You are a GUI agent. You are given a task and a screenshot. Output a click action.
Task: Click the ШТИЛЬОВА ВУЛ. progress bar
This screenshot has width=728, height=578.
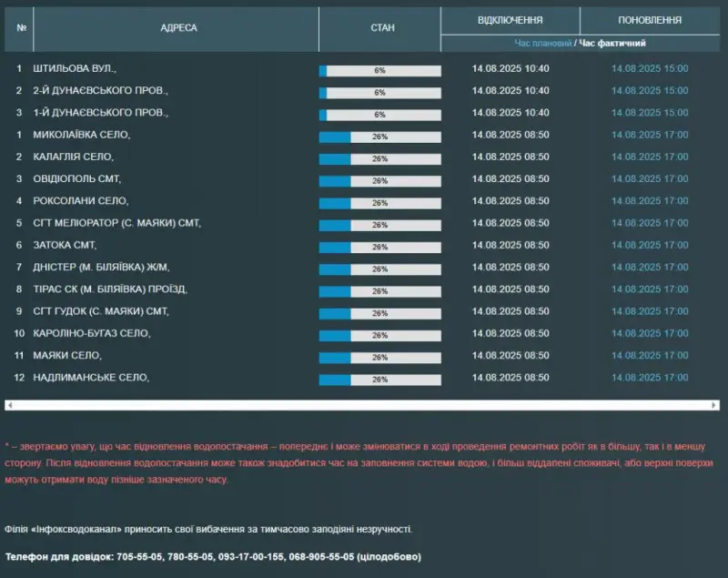click(x=379, y=71)
